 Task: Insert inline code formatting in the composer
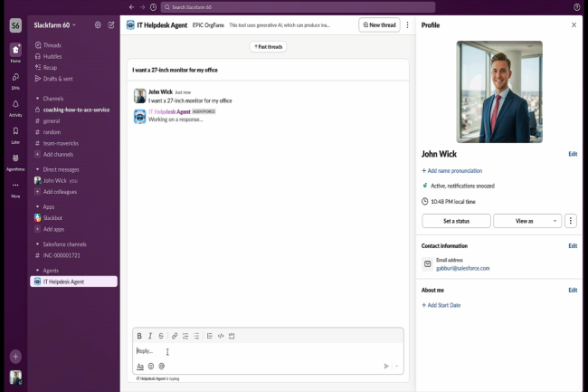[x=221, y=336]
